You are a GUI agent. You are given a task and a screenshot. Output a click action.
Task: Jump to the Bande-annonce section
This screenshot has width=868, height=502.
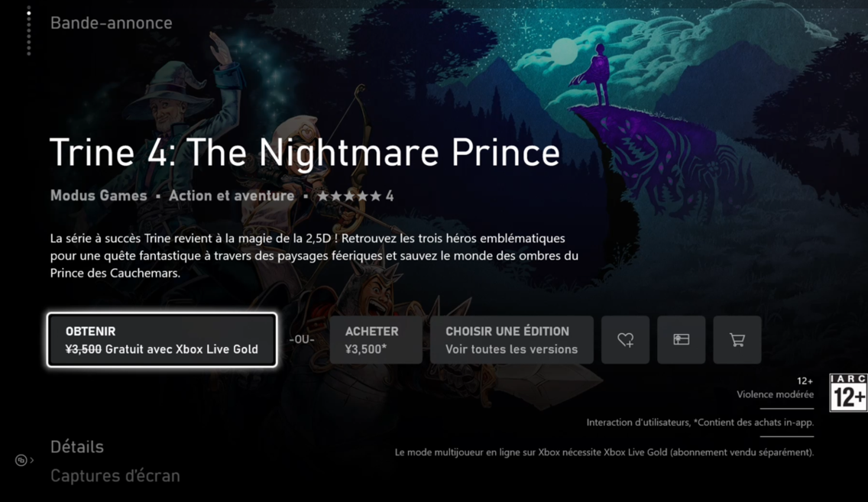(x=112, y=23)
